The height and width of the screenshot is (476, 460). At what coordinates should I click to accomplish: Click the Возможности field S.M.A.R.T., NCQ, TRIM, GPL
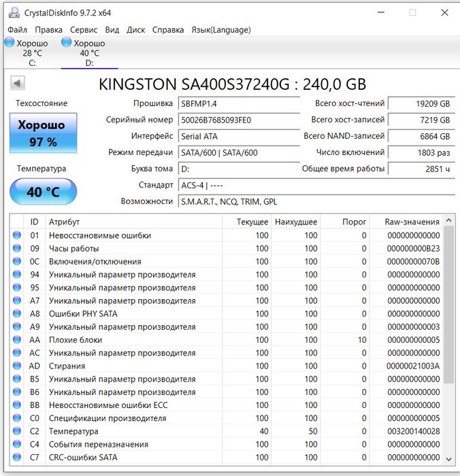tap(316, 201)
